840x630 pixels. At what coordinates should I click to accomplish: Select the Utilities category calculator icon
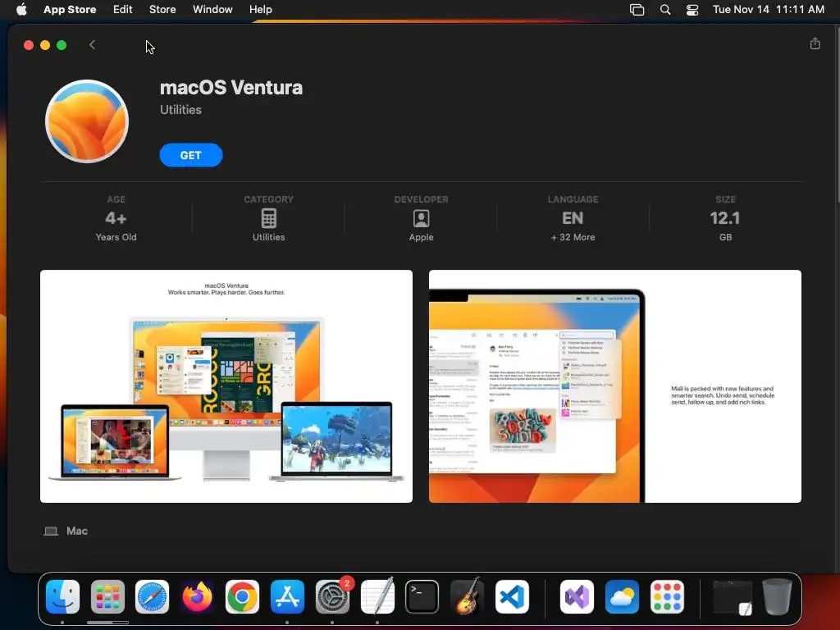coord(268,218)
